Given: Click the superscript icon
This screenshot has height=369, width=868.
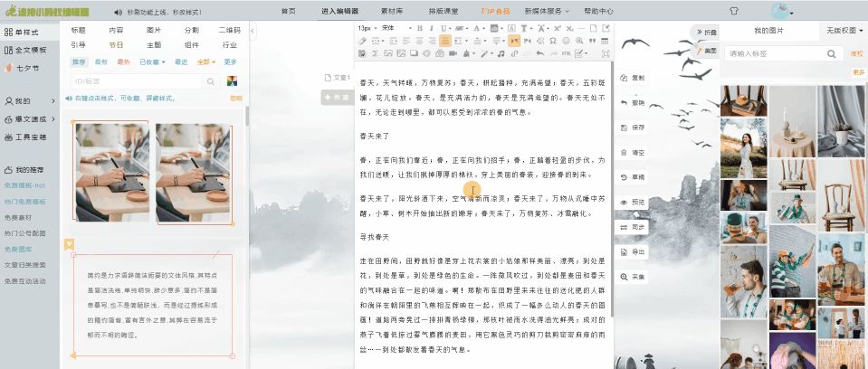Looking at the screenshot, I should coord(558,28).
